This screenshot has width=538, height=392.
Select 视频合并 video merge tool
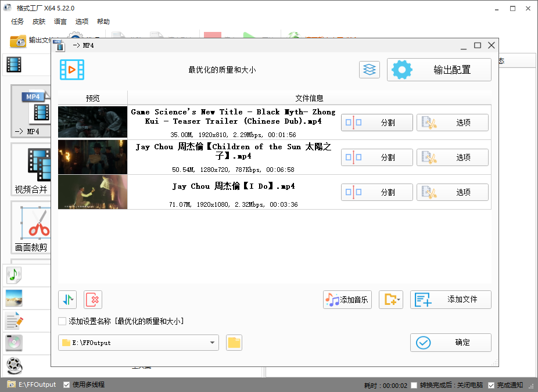coord(31,170)
